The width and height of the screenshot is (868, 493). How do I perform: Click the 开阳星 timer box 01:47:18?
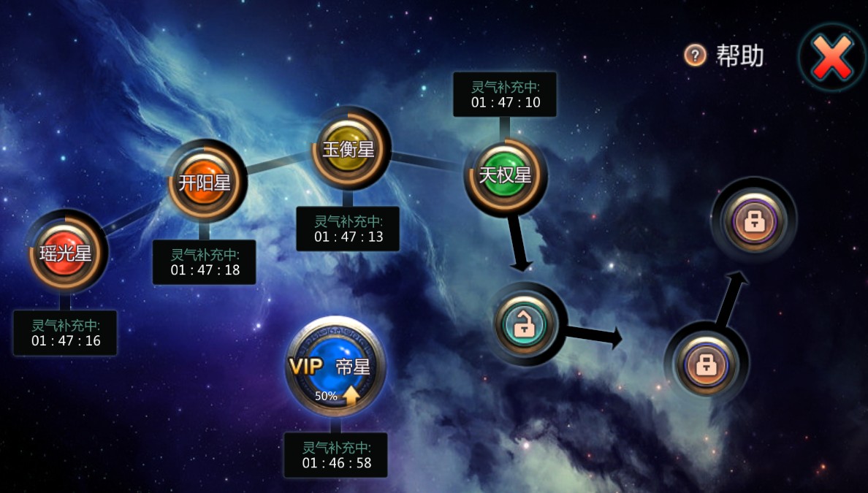click(x=205, y=262)
